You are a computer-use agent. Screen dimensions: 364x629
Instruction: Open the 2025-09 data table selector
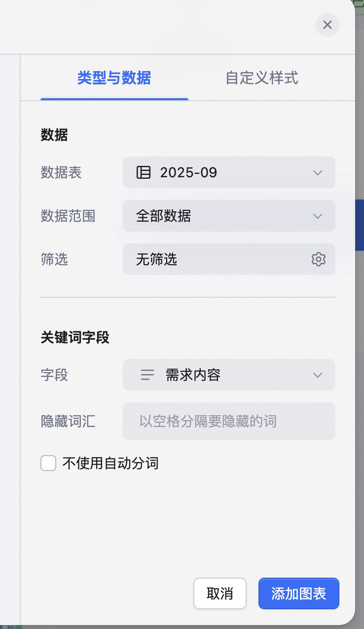(x=229, y=172)
